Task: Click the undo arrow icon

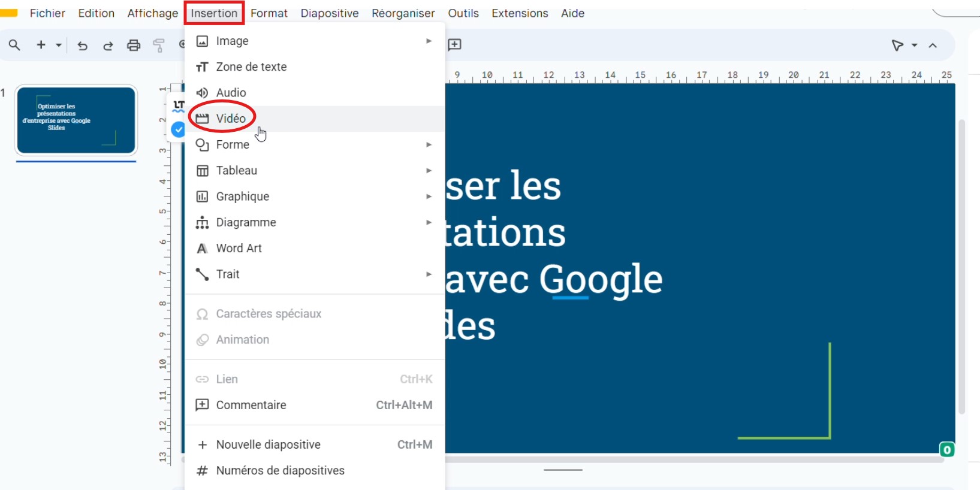Action: coord(83,46)
